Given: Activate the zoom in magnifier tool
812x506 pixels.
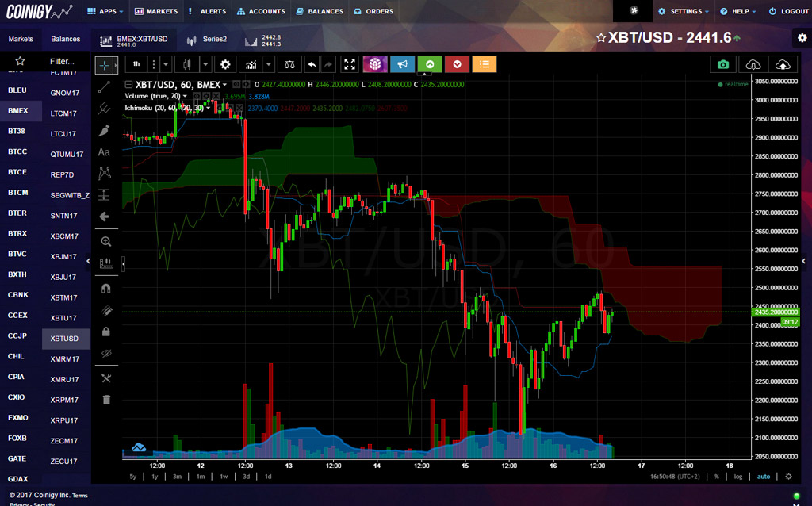Looking at the screenshot, I should tap(105, 241).
